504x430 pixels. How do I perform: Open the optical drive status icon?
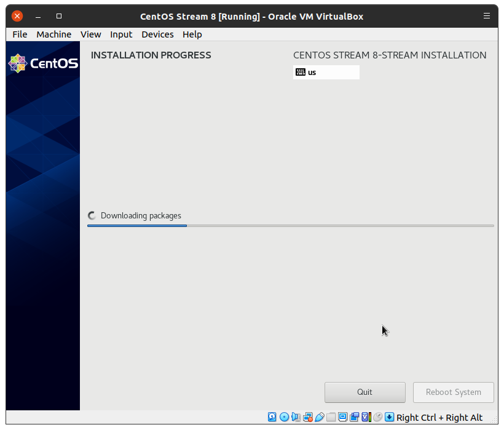pyautogui.click(x=284, y=417)
